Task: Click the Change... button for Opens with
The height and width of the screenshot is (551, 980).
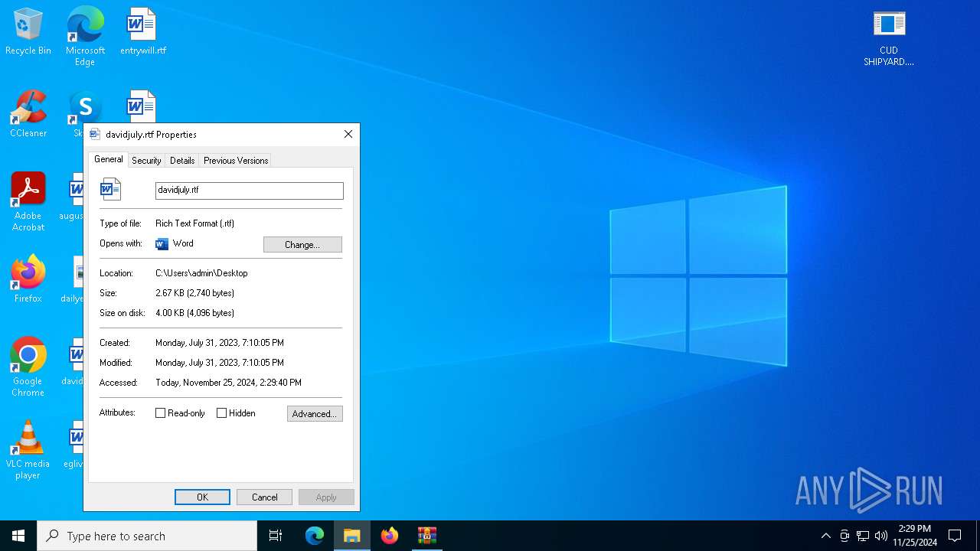Action: pyautogui.click(x=302, y=244)
